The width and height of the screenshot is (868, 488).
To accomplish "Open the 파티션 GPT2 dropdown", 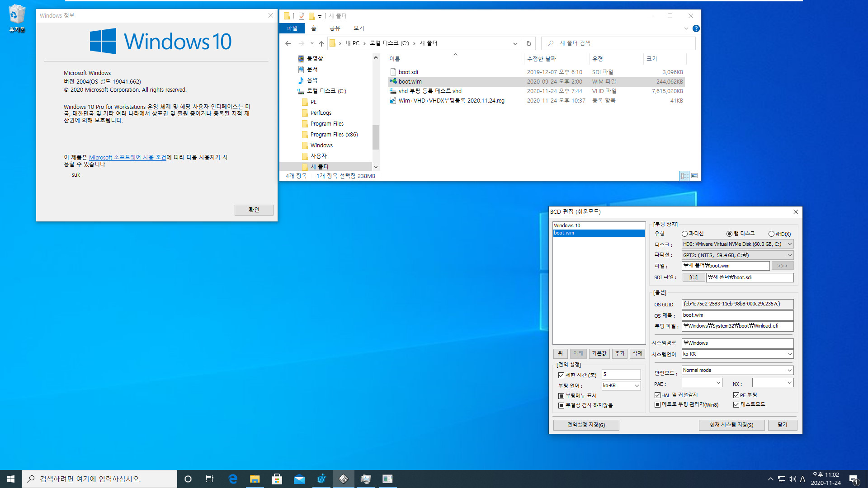I will click(737, 255).
